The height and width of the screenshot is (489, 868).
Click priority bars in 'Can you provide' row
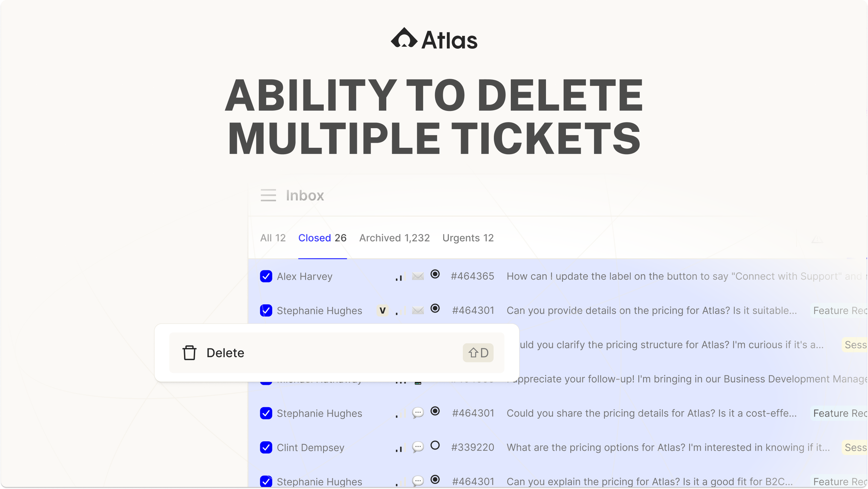coord(400,311)
